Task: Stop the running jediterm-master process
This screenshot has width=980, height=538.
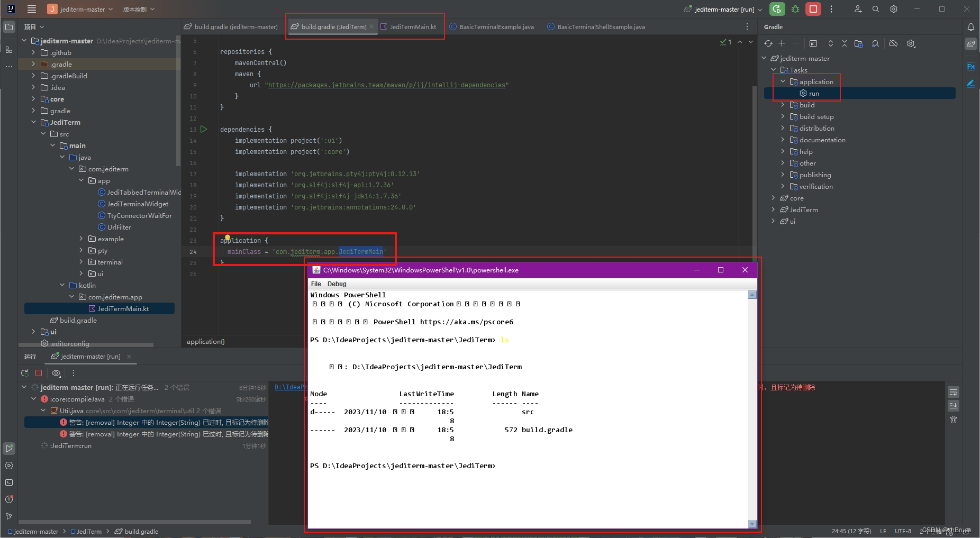Action: [x=813, y=9]
